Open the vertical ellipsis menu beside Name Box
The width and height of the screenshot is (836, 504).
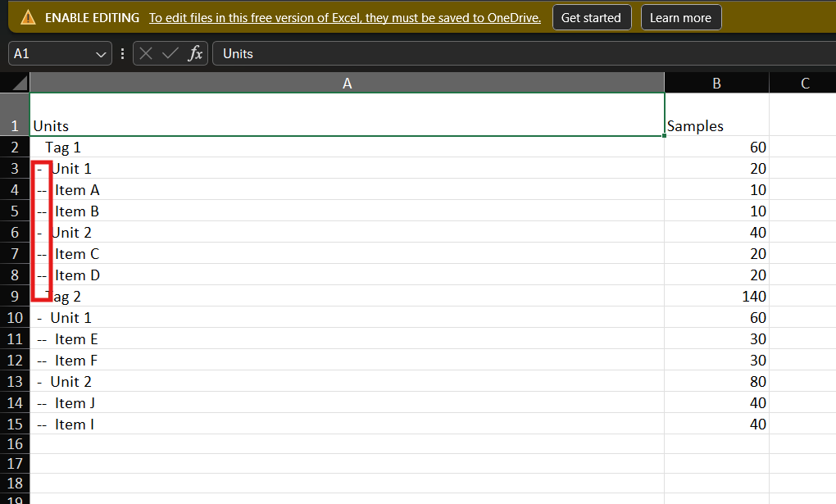pos(122,53)
